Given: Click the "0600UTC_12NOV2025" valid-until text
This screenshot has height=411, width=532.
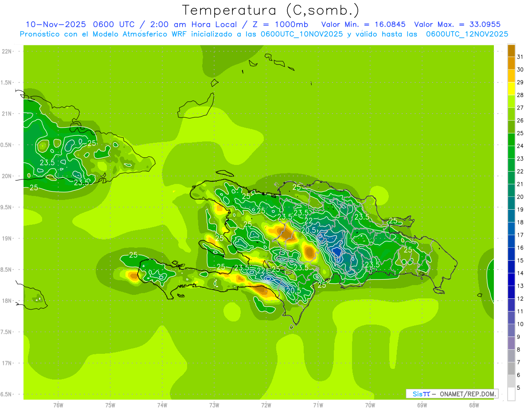Looking at the screenshot, I should (x=467, y=34).
